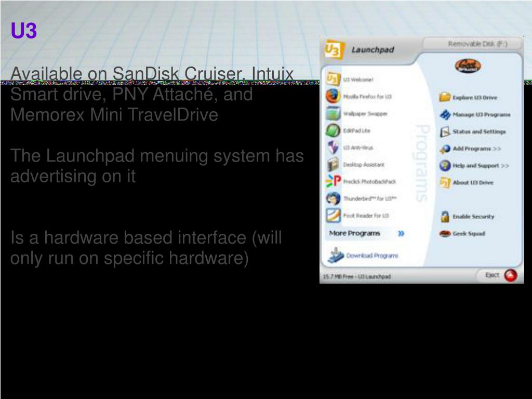Click the Help and Support question icon
Image resolution: width=532 pixels, height=399 pixels.
445,165
